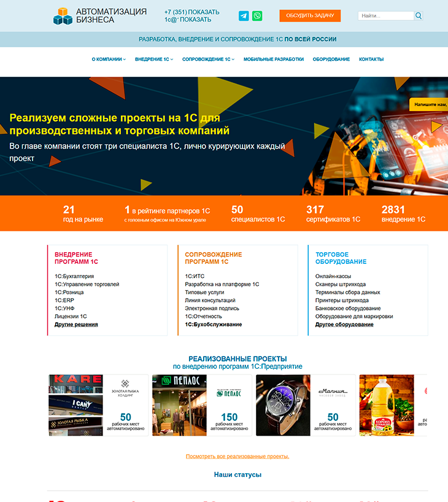Viewport: 448px width, 502px height.
Task: Click the 317 сертификатов 1С statistic
Action: pos(333,214)
